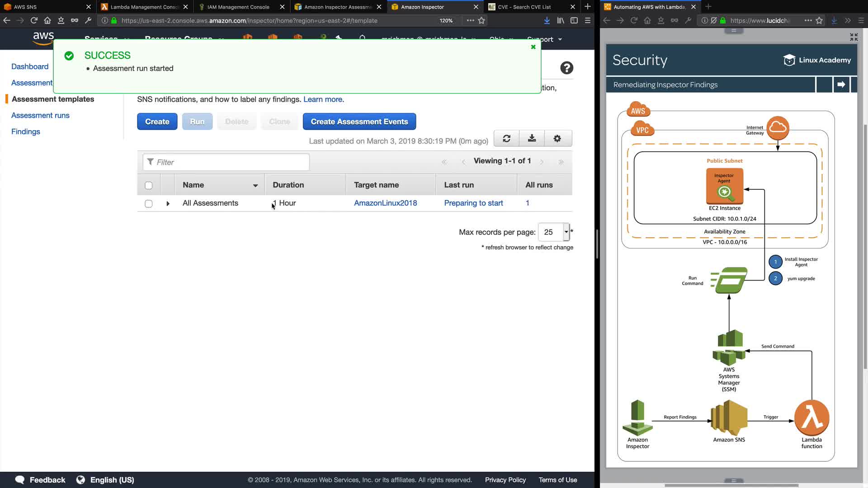Click the download icon above the table
Screen dimensions: 868x488
(532, 139)
